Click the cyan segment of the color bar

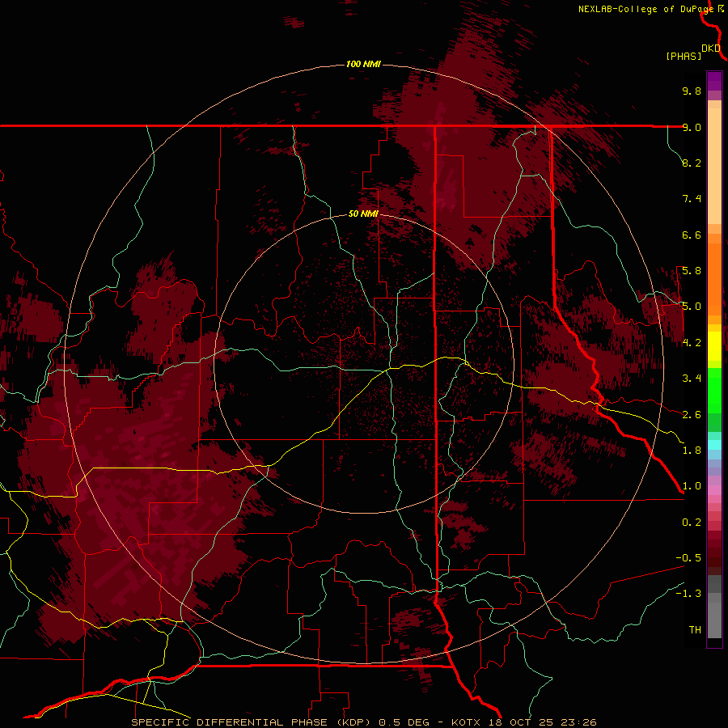(x=714, y=444)
